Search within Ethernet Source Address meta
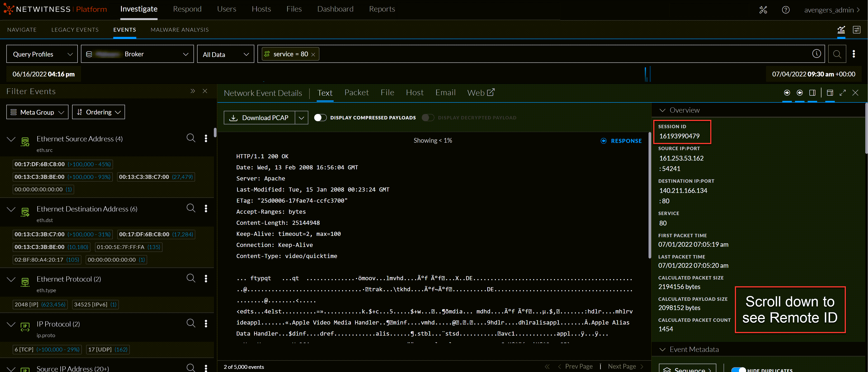The image size is (868, 372). point(191,138)
